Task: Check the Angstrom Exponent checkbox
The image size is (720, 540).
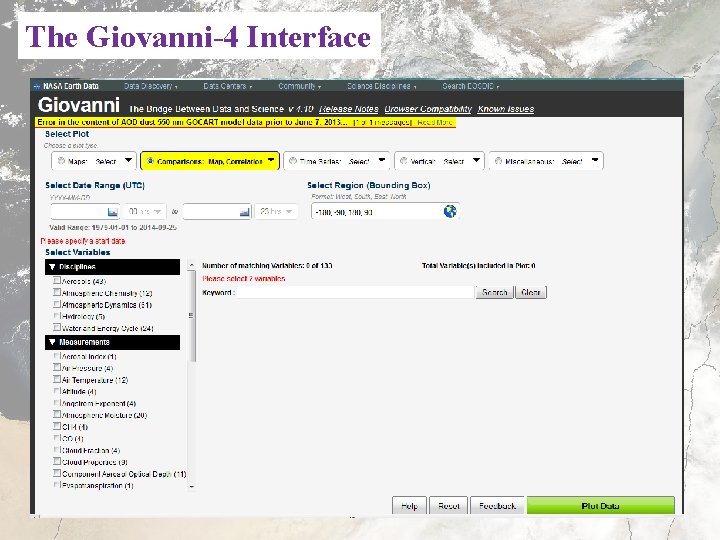Action: coord(57,403)
